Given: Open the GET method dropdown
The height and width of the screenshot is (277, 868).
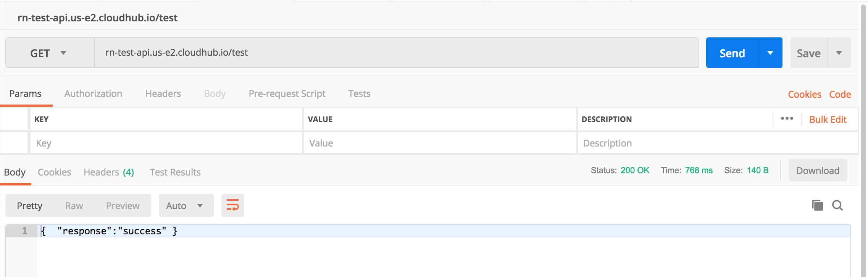Looking at the screenshot, I should 50,53.
